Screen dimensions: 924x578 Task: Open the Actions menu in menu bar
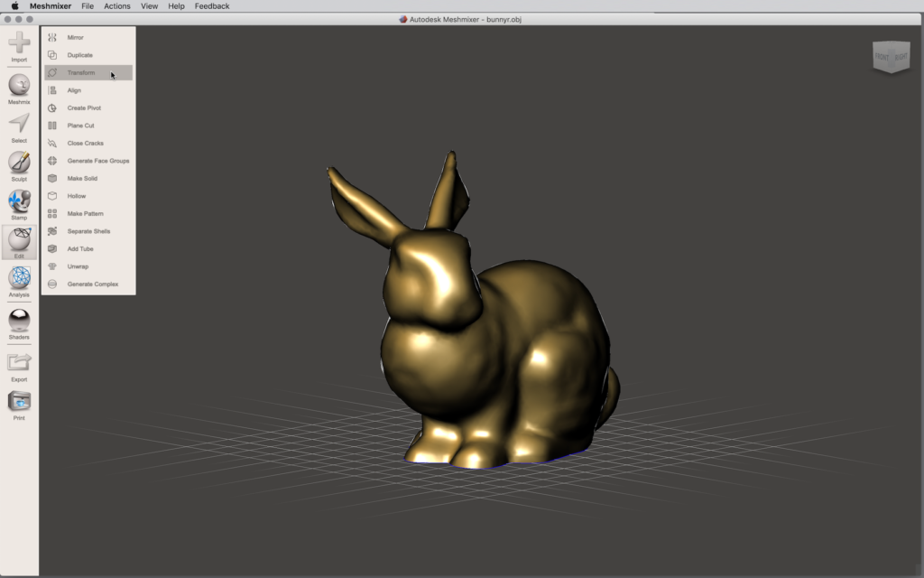(116, 6)
